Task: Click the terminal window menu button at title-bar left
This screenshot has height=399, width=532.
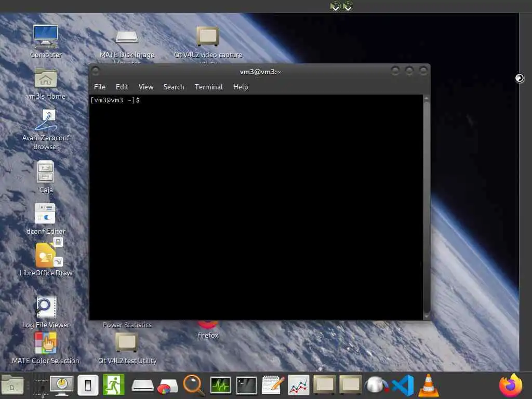Action: [96, 71]
